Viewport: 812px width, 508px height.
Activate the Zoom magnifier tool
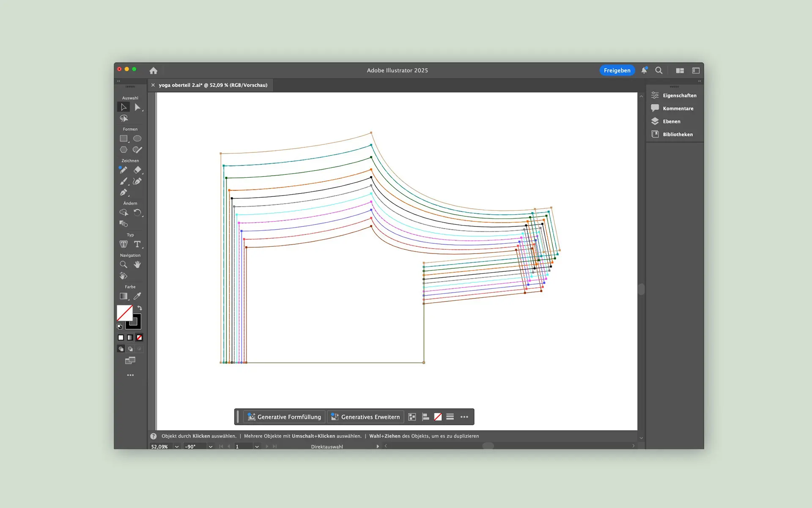tap(123, 265)
